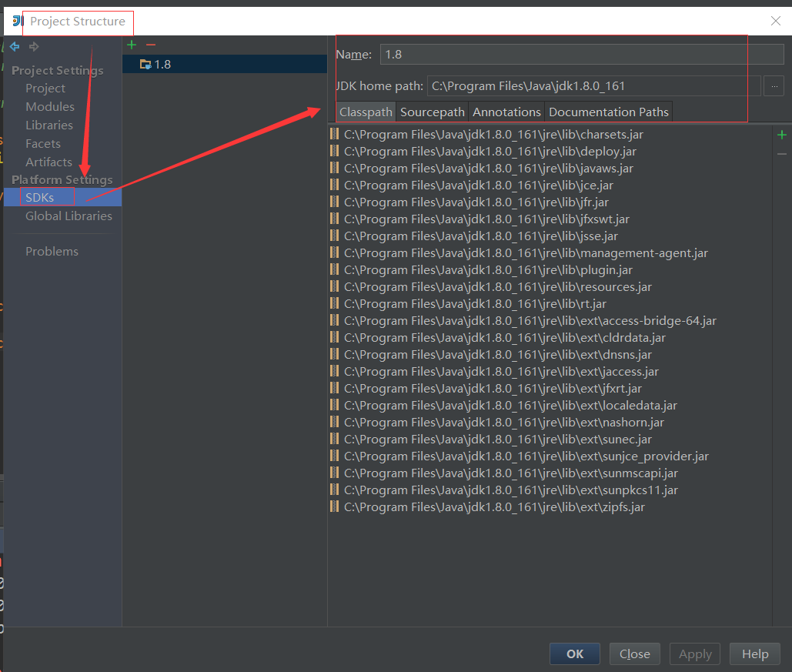The image size is (792, 672).
Task: Select SDKs under Platform Settings
Action: pyautogui.click(x=62, y=197)
